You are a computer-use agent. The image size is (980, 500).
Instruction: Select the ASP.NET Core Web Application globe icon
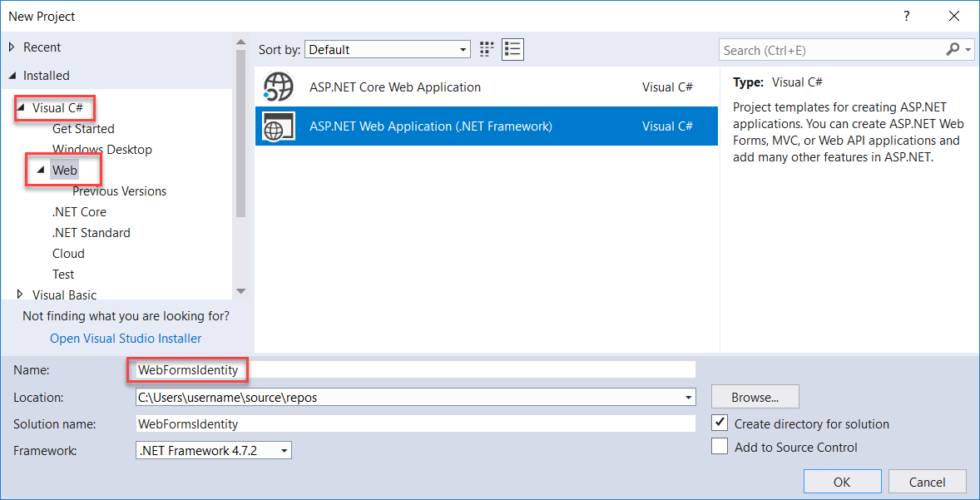[x=279, y=87]
